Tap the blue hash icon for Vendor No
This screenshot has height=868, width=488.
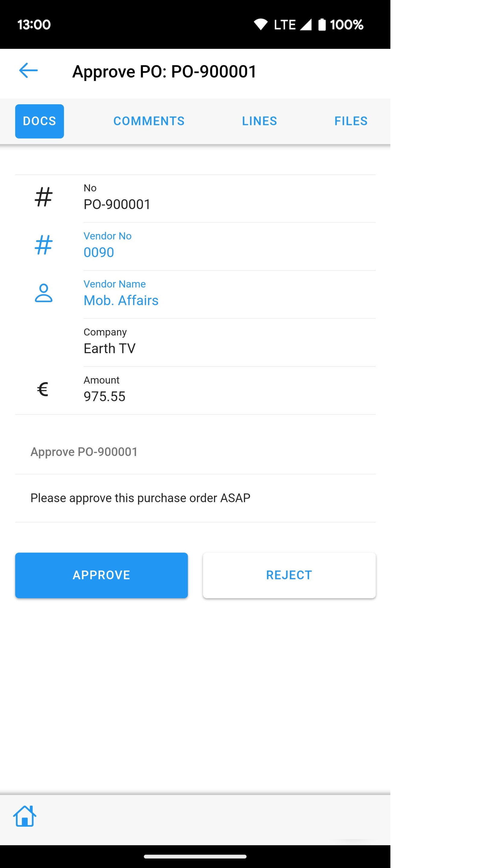[43, 245]
